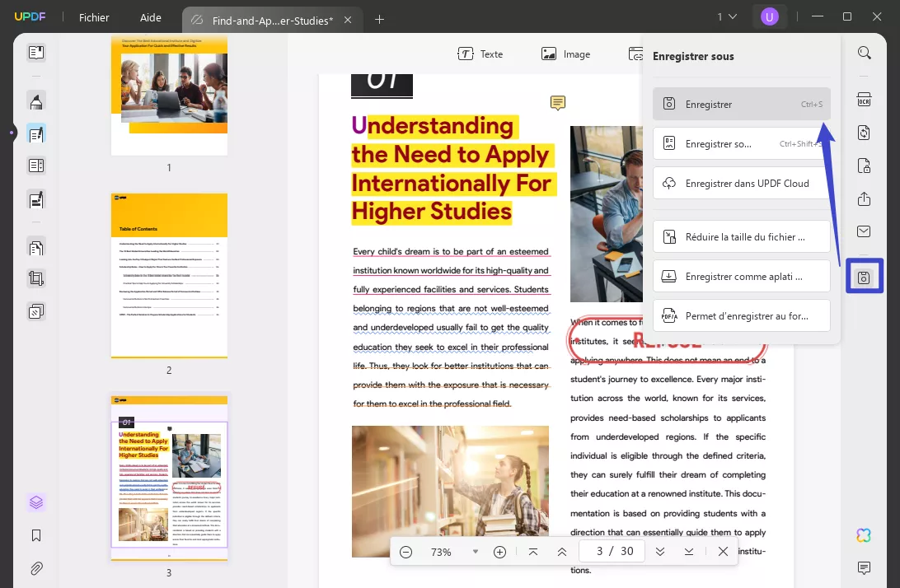Select the Image editing tool
900x588 pixels.
coord(565,54)
